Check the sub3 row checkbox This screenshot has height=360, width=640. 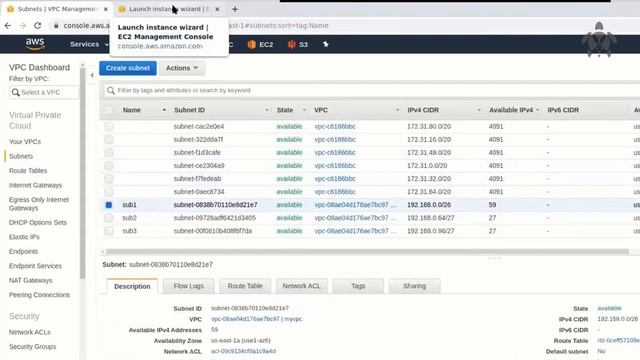(109, 231)
